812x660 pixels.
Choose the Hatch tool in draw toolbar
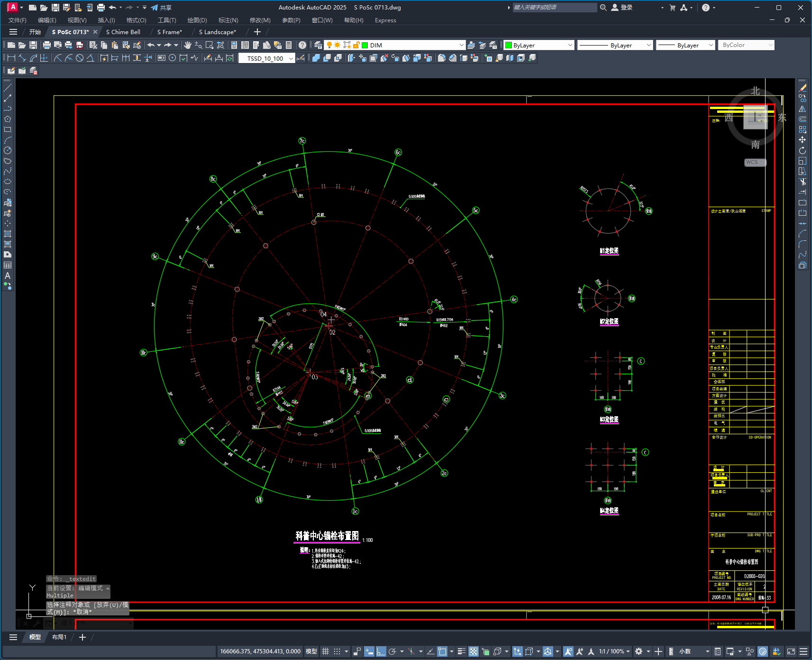(8, 234)
